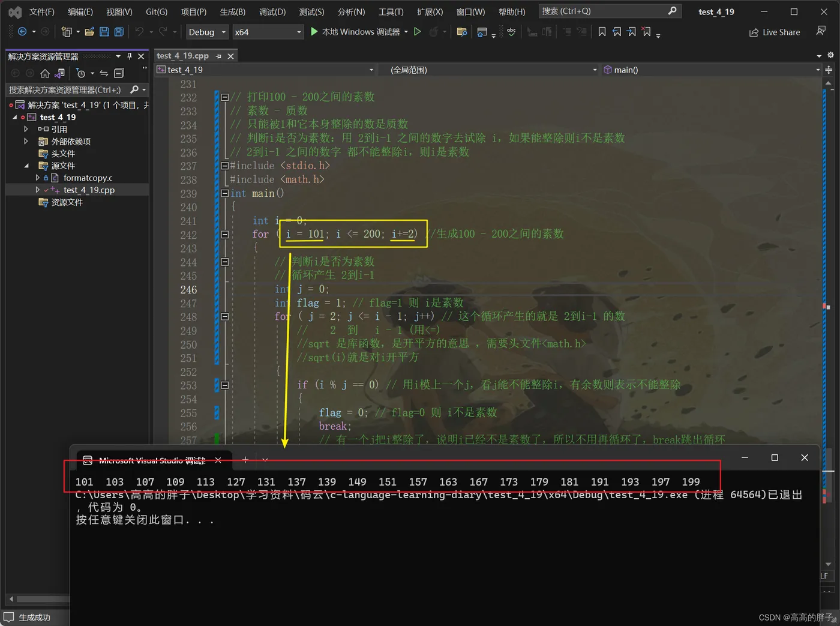Click the navigate backward arrow icon
Image resolution: width=840 pixels, height=626 pixels.
[22, 32]
